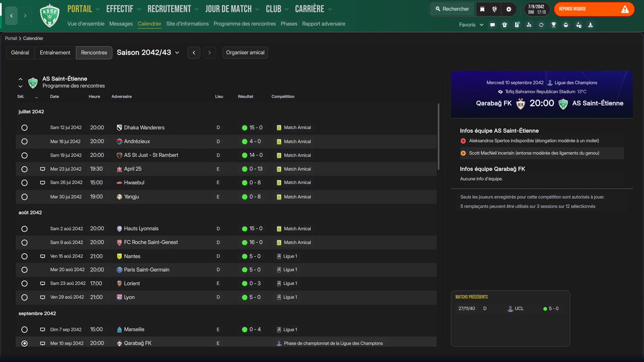The image size is (644, 362).
Task: Click the TV broadcast icon on Nantes row
Action: click(42, 256)
